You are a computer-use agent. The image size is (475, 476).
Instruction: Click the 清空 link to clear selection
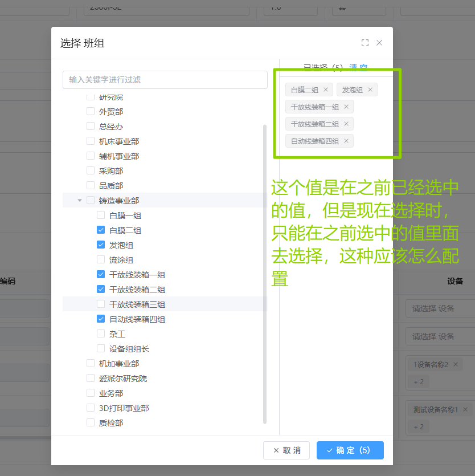tap(358, 68)
